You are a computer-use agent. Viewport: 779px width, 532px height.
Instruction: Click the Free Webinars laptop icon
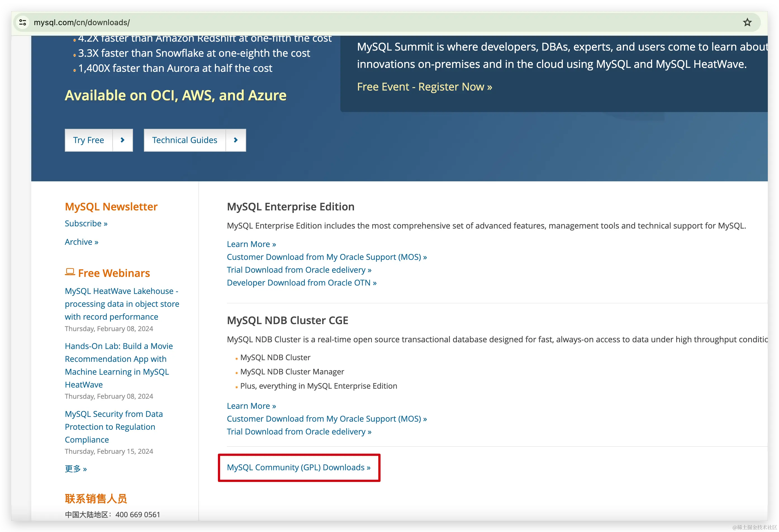coord(70,272)
